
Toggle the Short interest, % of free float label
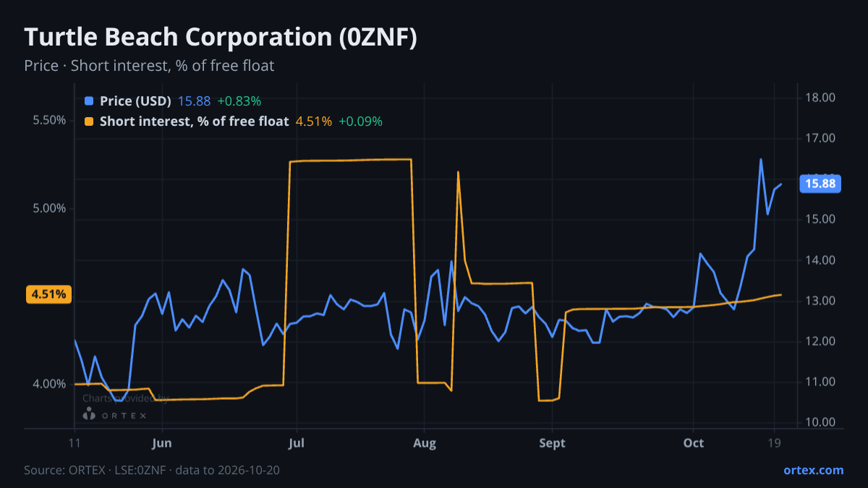[194, 121]
